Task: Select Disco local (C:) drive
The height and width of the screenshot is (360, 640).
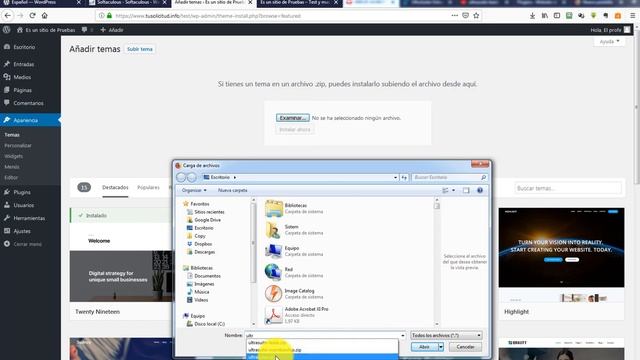Action: point(209,324)
